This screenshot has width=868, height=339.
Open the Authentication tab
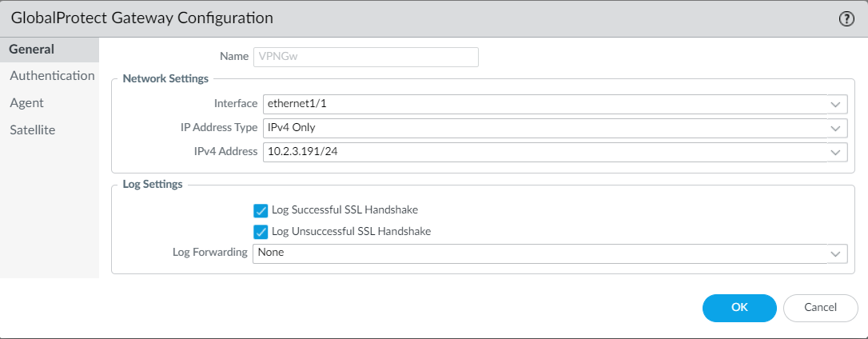coord(52,76)
